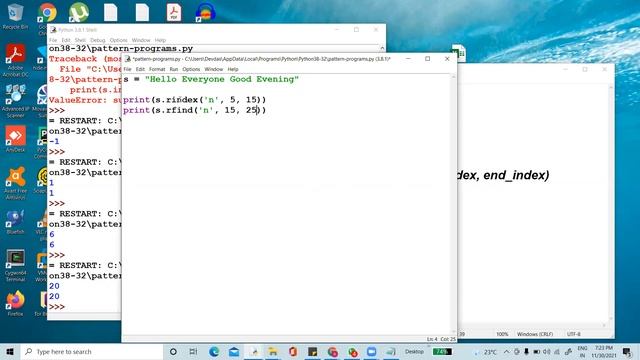Screen dimensions: 640x360
Task: Open AnyDesk desktop shortcut
Action: (15, 138)
